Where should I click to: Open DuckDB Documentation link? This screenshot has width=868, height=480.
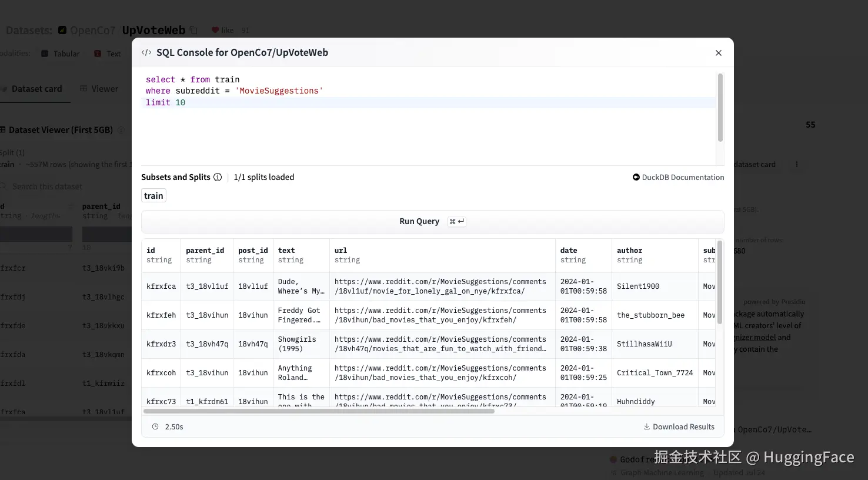(678, 177)
